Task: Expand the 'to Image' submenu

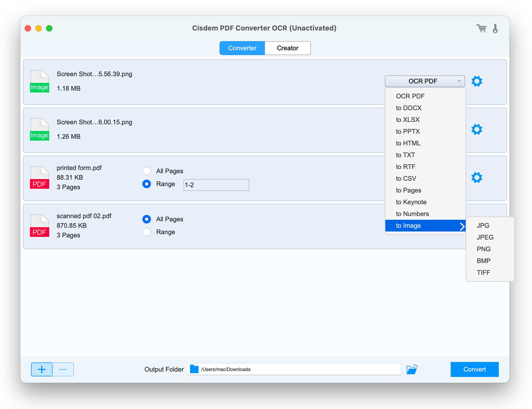Action: coord(425,225)
